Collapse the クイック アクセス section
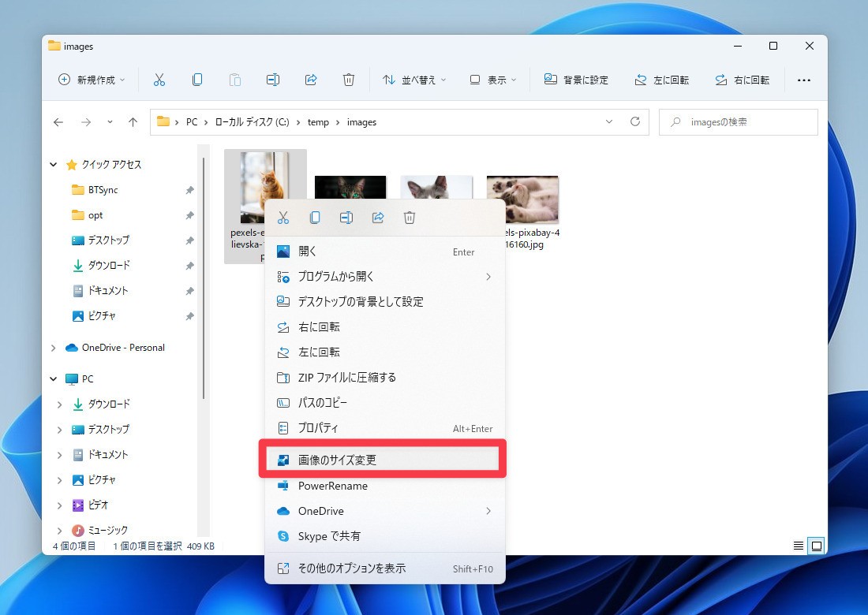The height and width of the screenshot is (615, 868). coord(54,165)
